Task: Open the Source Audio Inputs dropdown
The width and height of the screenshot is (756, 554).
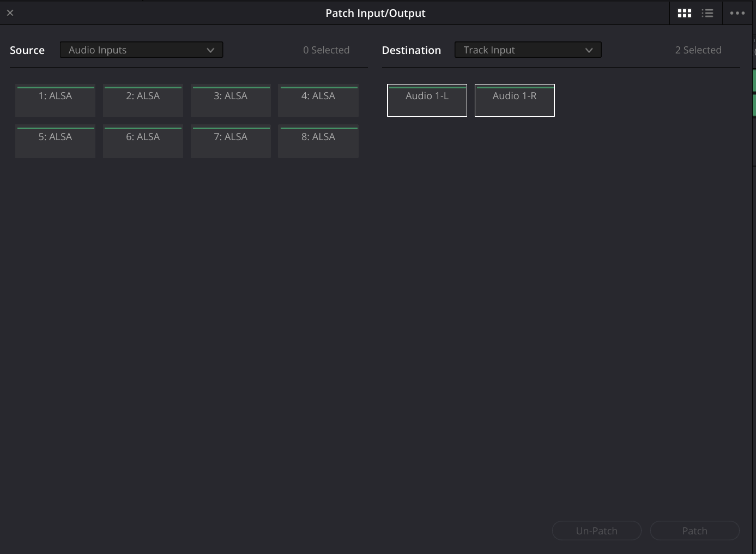Action: (141, 50)
